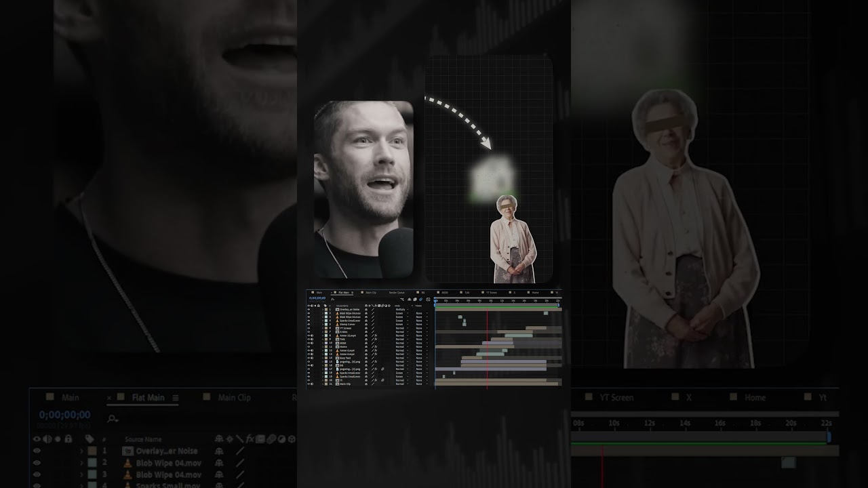Click the enlarged Collapse Transformations star header icon
Image resolution: width=868 pixels, height=488 pixels.
coord(229,439)
